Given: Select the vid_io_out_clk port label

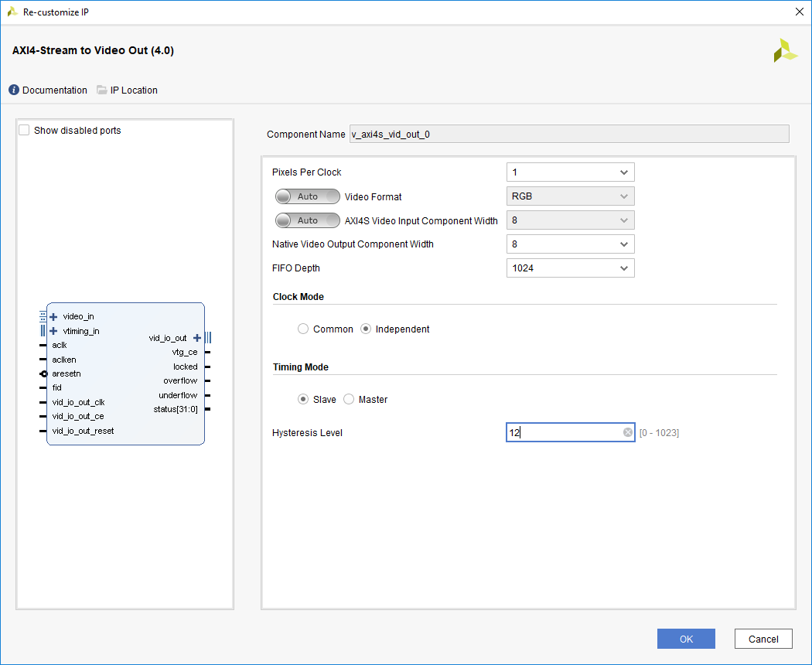Looking at the screenshot, I should point(78,402).
